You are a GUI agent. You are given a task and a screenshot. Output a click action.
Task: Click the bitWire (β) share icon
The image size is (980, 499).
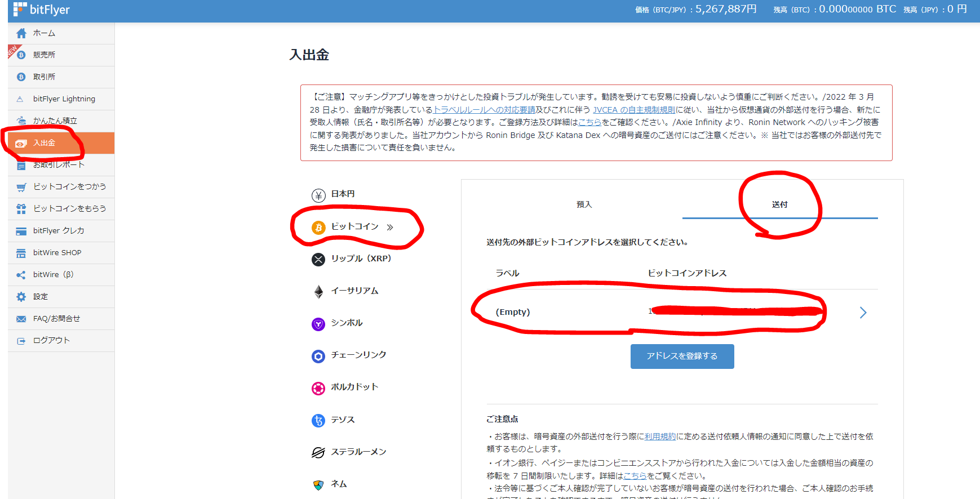tap(21, 275)
